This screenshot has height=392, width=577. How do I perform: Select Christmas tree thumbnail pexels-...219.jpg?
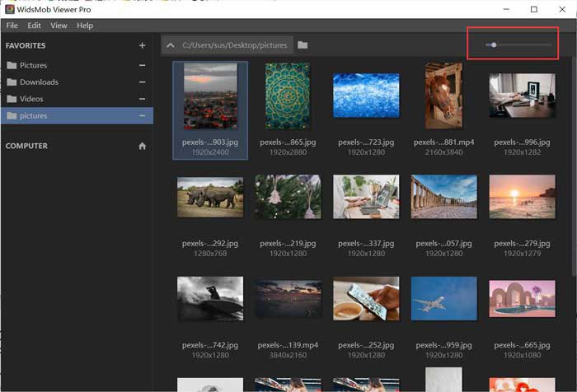pos(288,197)
